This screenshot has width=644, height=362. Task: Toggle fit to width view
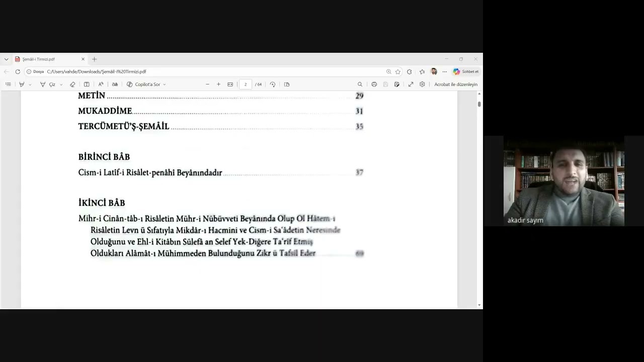[x=230, y=84]
